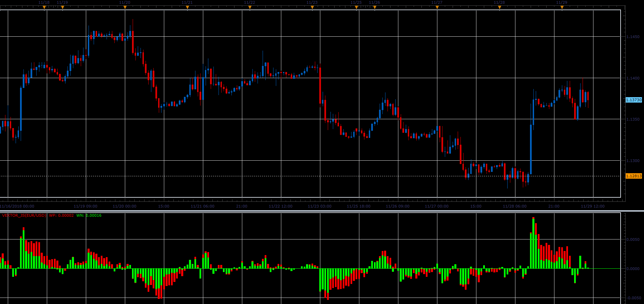Click the 11/23 03:00 time axis label
Image resolution: width=644 pixels, height=304 pixels.
click(320, 206)
